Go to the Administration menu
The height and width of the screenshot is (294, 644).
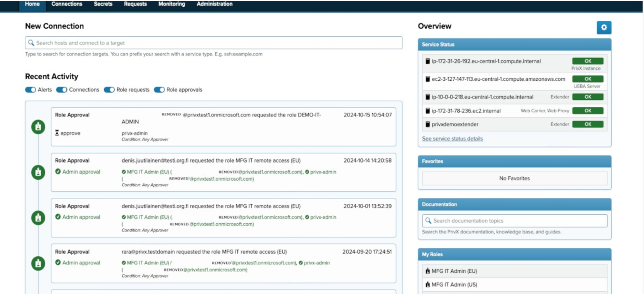214,4
